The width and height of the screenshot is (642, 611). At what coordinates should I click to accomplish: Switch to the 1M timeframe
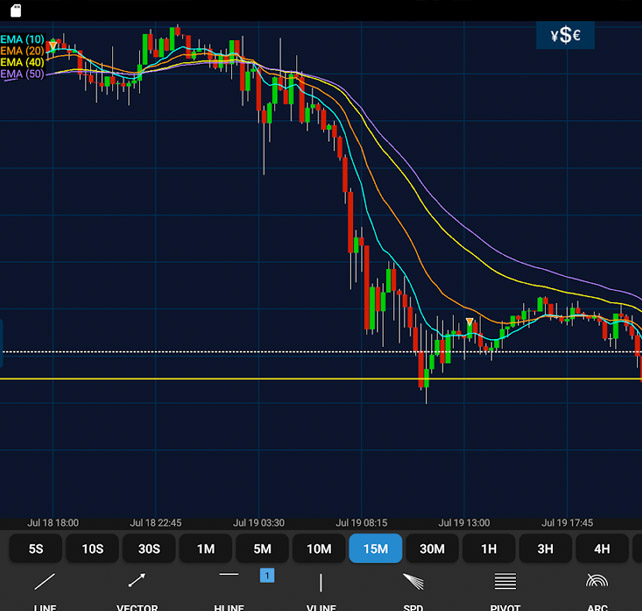click(205, 549)
